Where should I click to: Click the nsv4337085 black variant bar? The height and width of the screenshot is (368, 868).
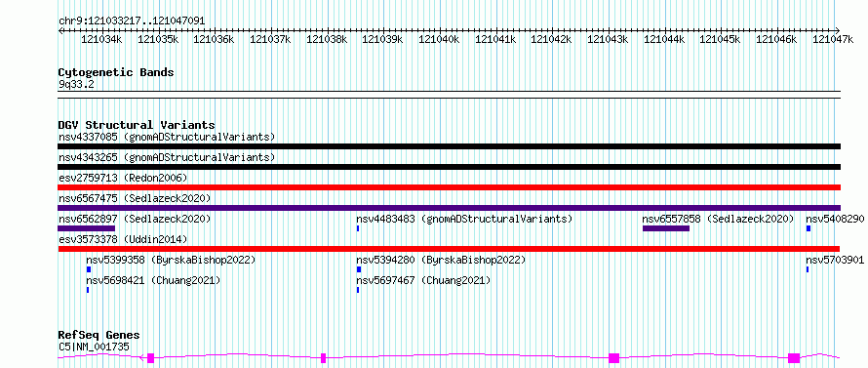tap(449, 146)
